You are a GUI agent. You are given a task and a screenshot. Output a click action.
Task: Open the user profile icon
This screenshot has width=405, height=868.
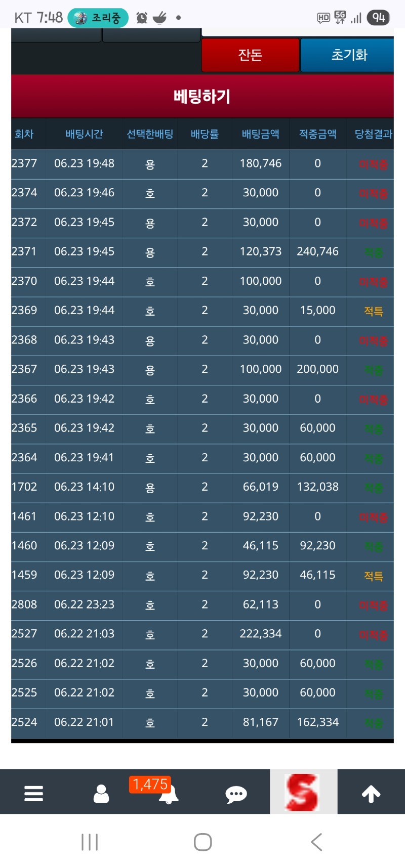(101, 793)
